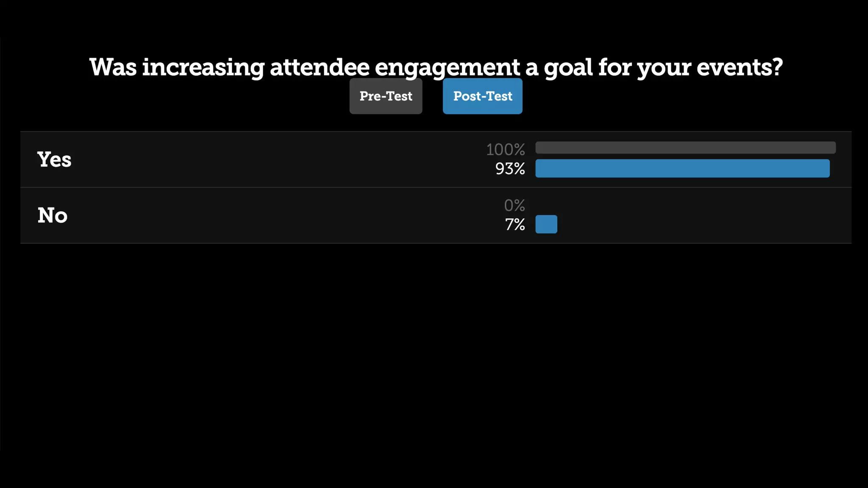Screen dimensions: 868x488
Task: Click the word 'goal' in the heading
Action: click(x=568, y=68)
